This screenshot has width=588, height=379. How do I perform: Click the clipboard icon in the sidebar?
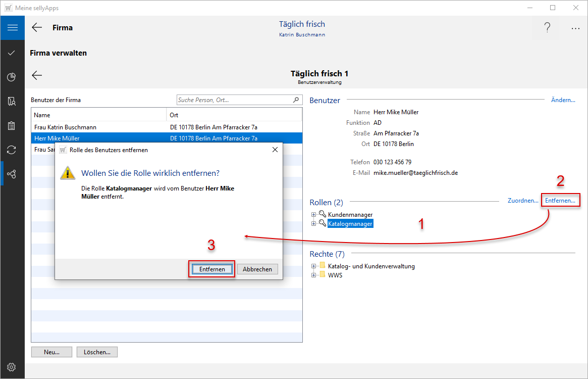click(x=12, y=126)
